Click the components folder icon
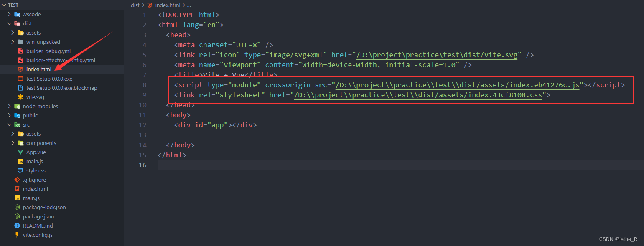644x246 pixels. tap(20, 143)
